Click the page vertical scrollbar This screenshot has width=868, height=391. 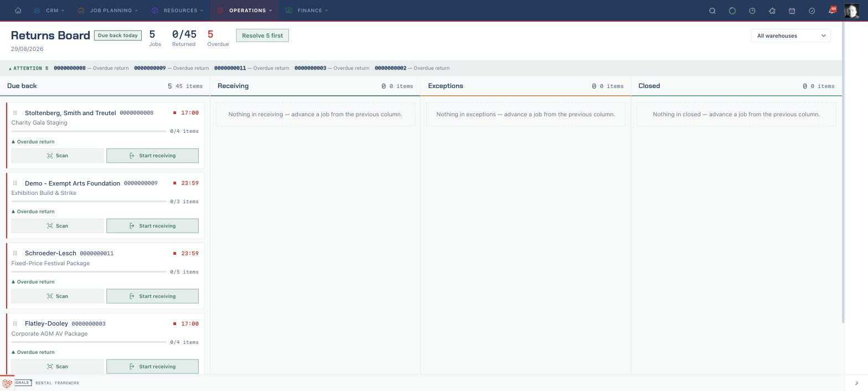click(x=843, y=173)
